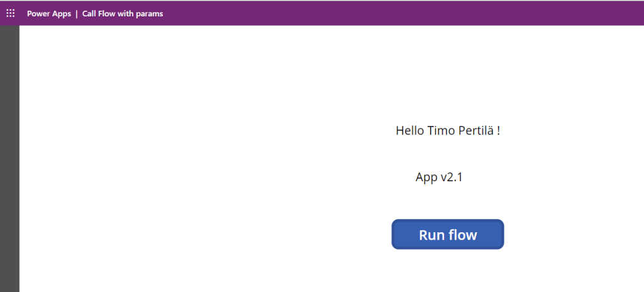
Task: Click the word App in version label
Action: 426,177
